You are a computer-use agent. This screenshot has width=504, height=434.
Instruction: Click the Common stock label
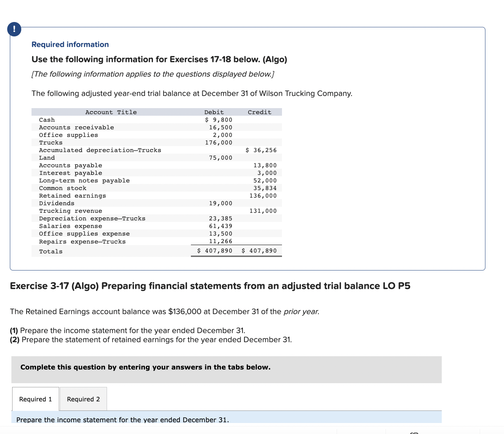63,188
